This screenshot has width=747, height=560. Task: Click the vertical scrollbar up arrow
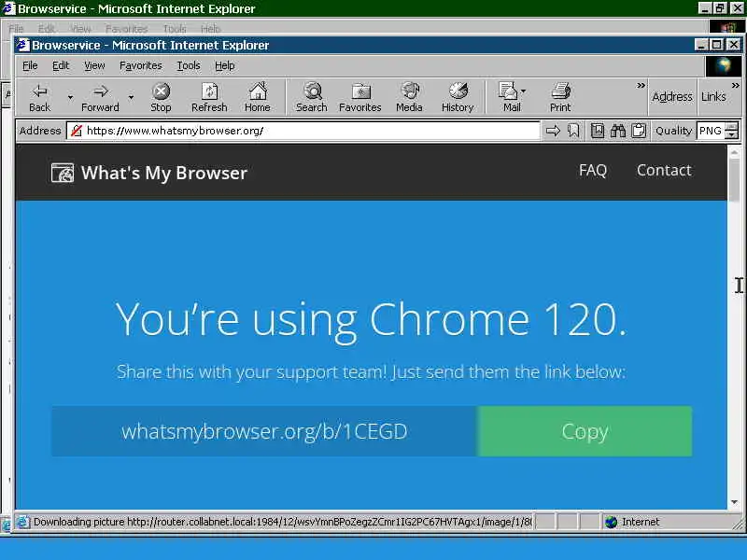tap(734, 152)
